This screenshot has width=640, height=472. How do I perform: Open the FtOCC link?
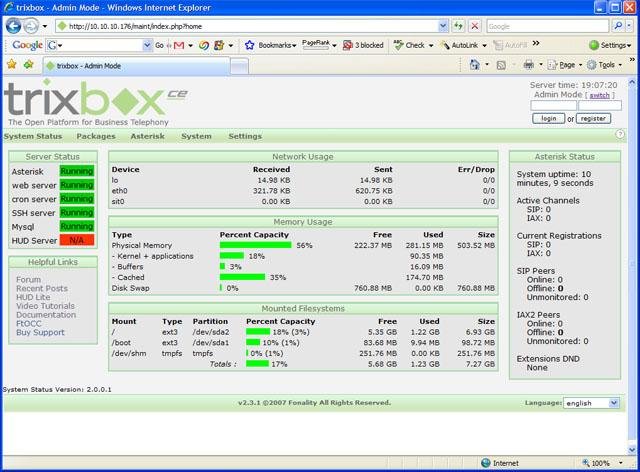(x=29, y=323)
